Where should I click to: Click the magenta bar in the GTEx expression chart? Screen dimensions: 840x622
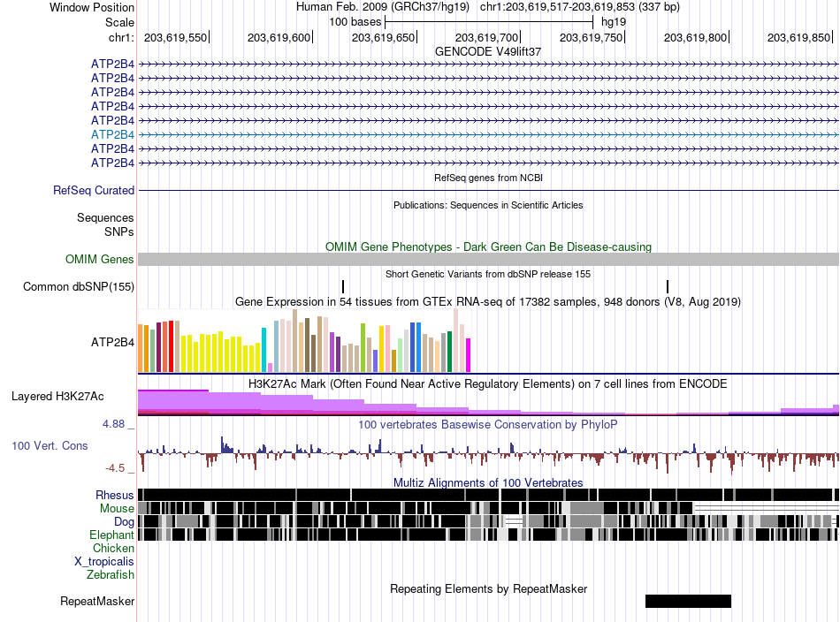(x=469, y=355)
